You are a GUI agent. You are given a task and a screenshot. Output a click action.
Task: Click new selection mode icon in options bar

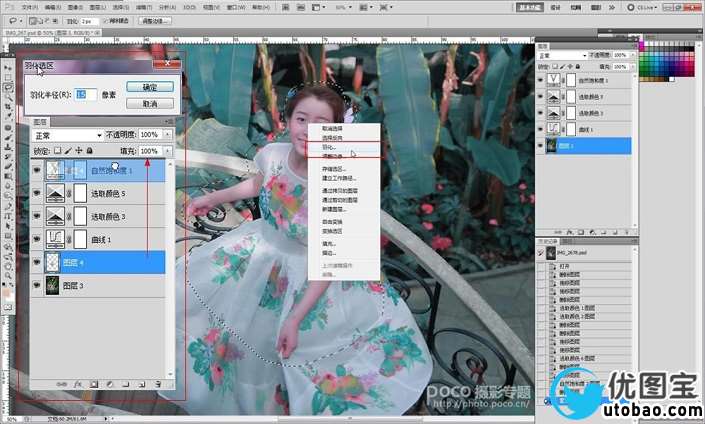coord(32,21)
